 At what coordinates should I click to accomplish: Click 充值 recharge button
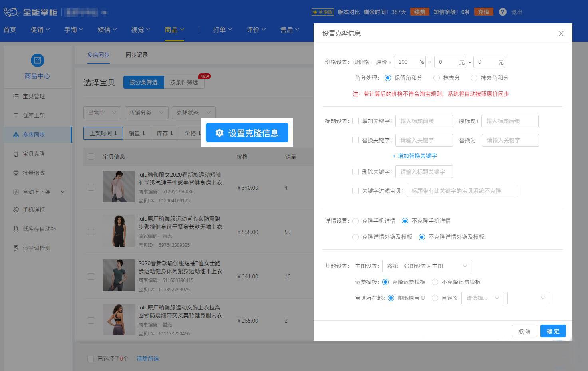point(483,12)
